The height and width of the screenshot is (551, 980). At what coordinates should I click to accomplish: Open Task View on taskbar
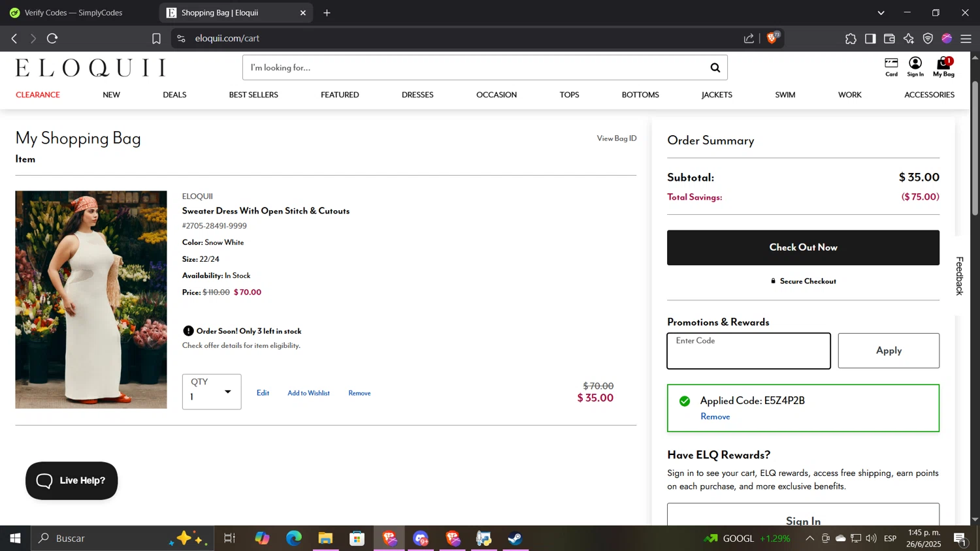coord(229,539)
